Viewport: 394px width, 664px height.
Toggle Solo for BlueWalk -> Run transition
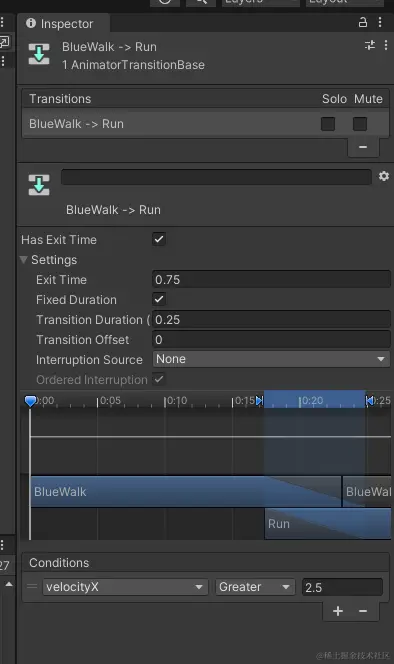(328, 124)
